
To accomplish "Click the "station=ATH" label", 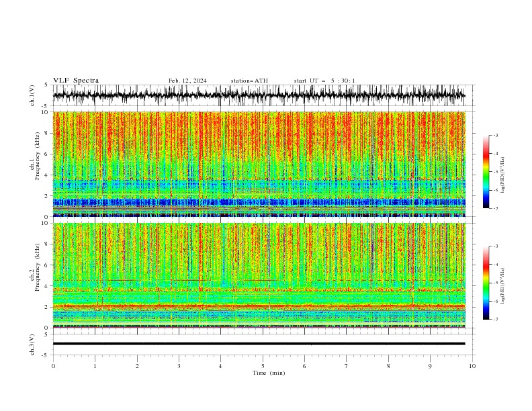I will coord(249,81).
